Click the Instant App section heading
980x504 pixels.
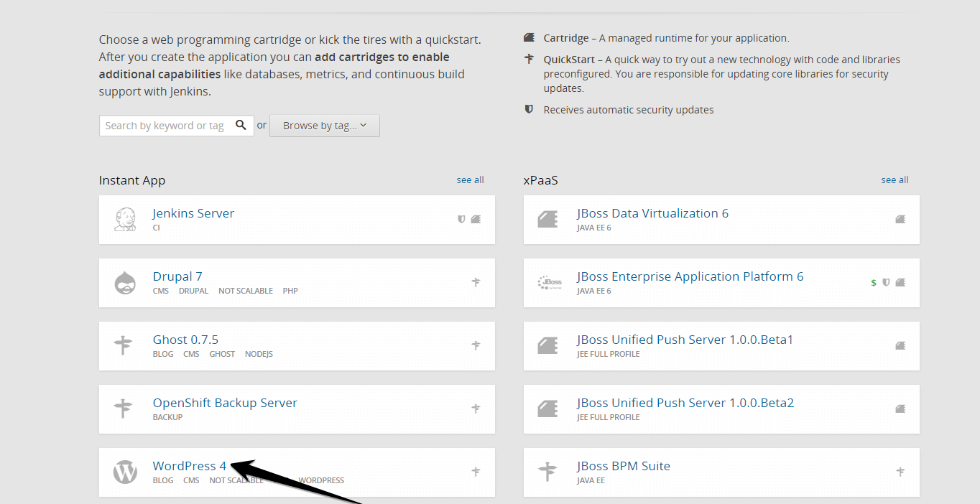[132, 180]
